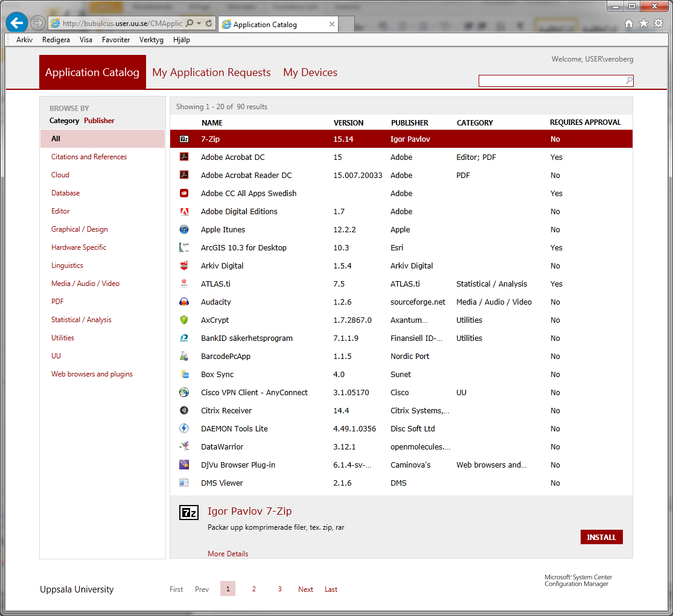Click the ATLAS.ti icon
673x616 pixels.
pos(184,284)
